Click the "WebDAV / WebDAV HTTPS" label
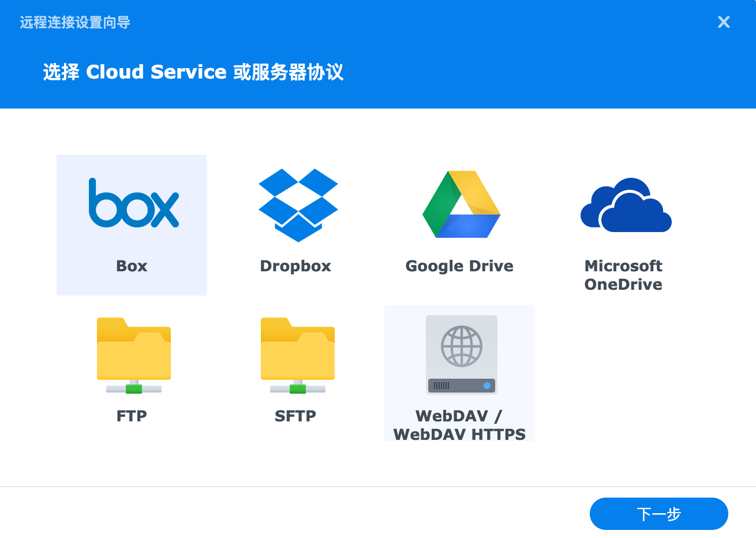This screenshot has height=538, width=756. (x=459, y=425)
